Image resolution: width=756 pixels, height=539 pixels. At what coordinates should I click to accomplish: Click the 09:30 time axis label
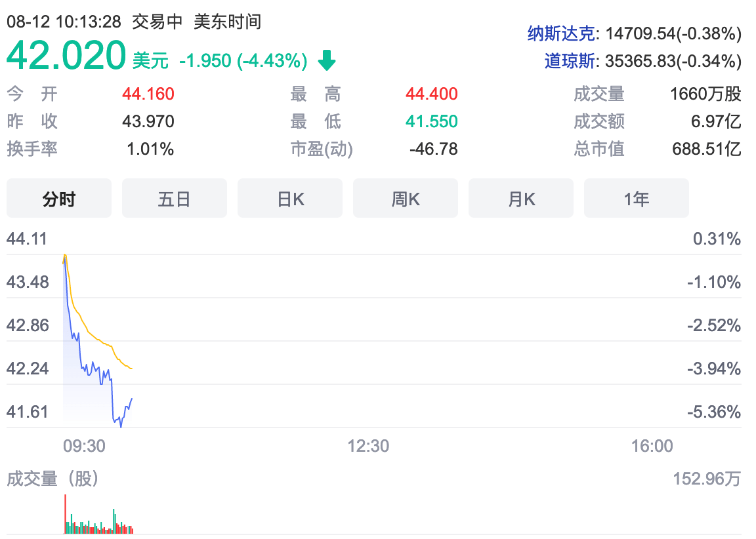pos(84,447)
